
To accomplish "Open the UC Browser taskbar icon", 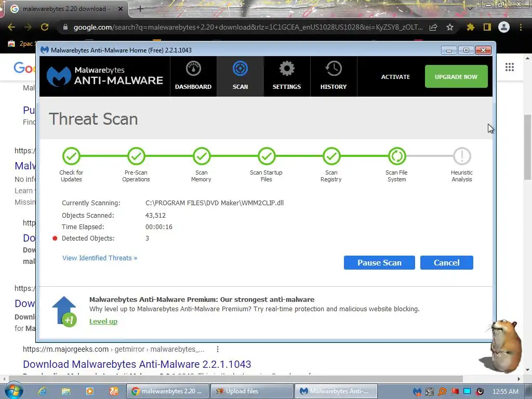I will (x=114, y=391).
